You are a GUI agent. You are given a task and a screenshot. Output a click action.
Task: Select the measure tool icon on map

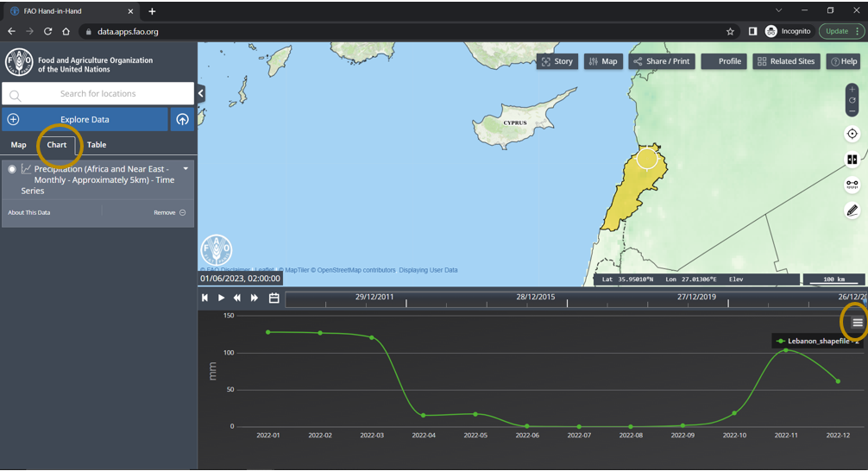[852, 185]
